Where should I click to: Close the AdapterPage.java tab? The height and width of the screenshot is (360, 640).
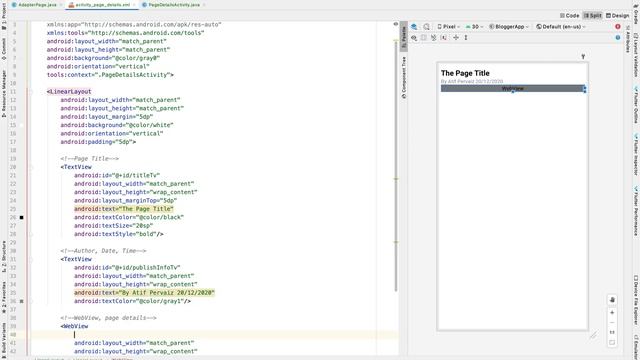(x=61, y=5)
